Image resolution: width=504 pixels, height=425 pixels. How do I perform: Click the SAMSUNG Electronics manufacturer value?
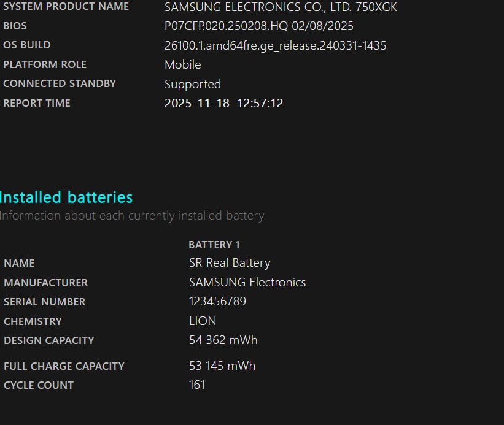pyautogui.click(x=247, y=283)
